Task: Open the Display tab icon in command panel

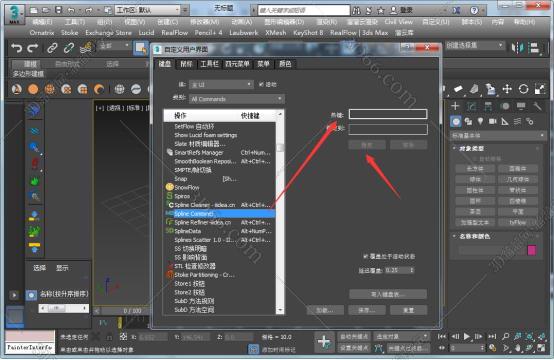Action: [521, 106]
